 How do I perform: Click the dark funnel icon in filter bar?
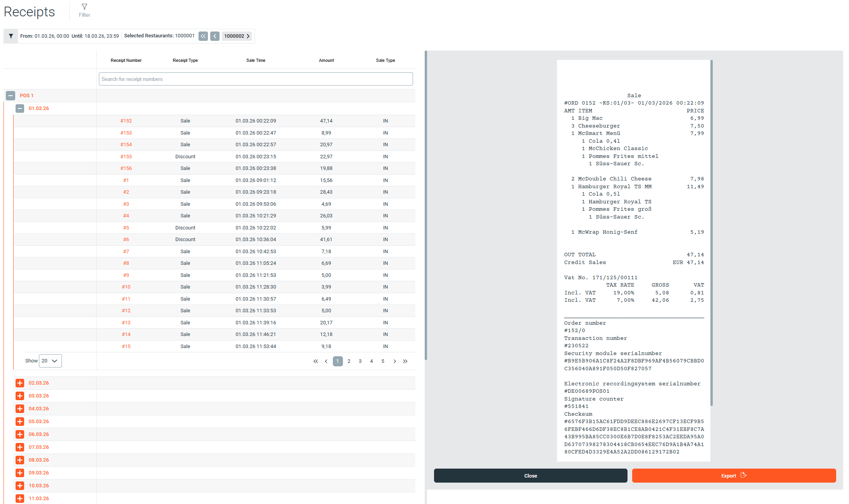(x=11, y=36)
